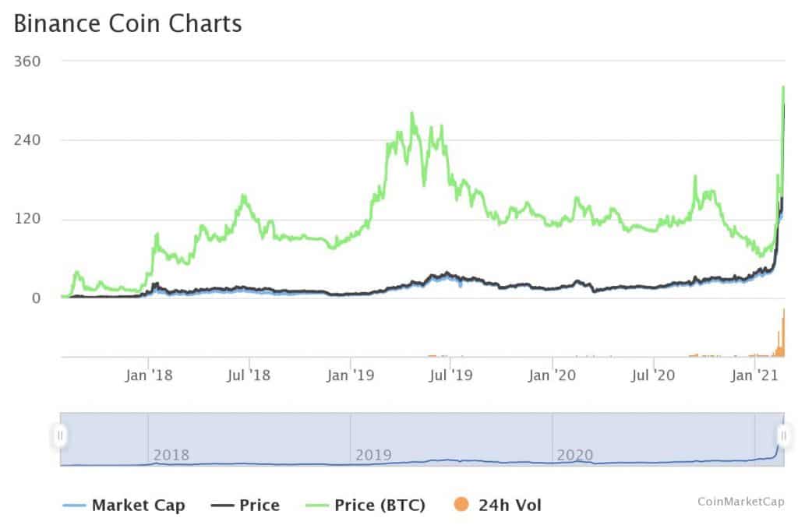Image resolution: width=798 pixels, height=532 pixels.
Task: Click the Jan '20 x-axis label
Action: pyautogui.click(x=553, y=376)
